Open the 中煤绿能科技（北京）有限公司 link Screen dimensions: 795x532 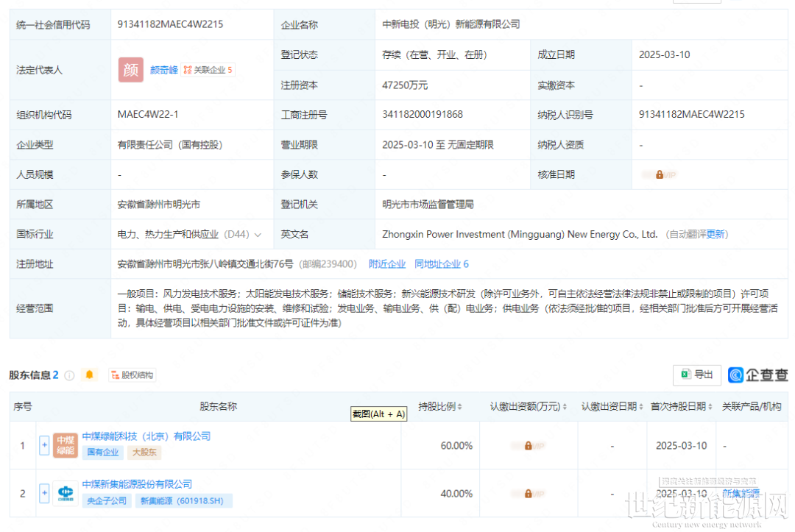tap(146, 436)
